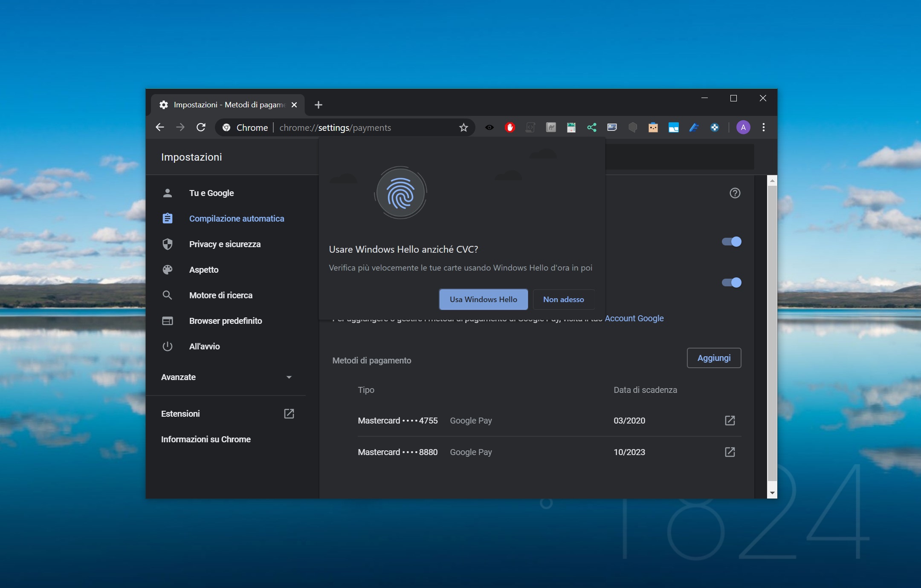Click the Mastercard ••••4755 entry
This screenshot has height=588, width=921.
click(x=398, y=421)
